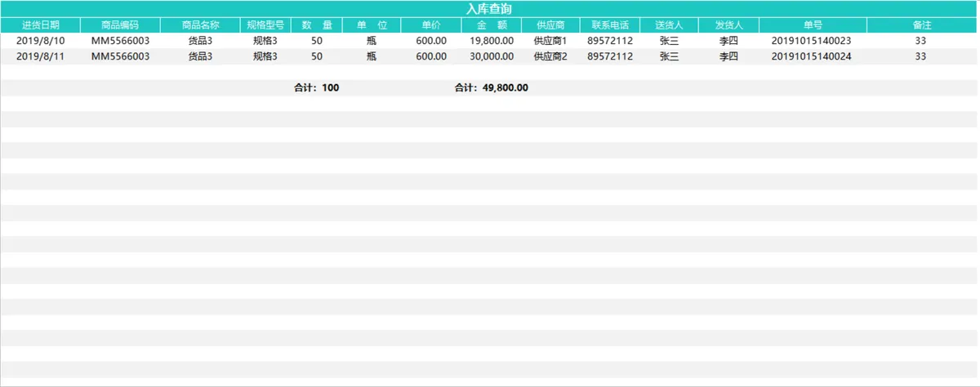
Task: Select the 进货日期 column header
Action: 40,25
